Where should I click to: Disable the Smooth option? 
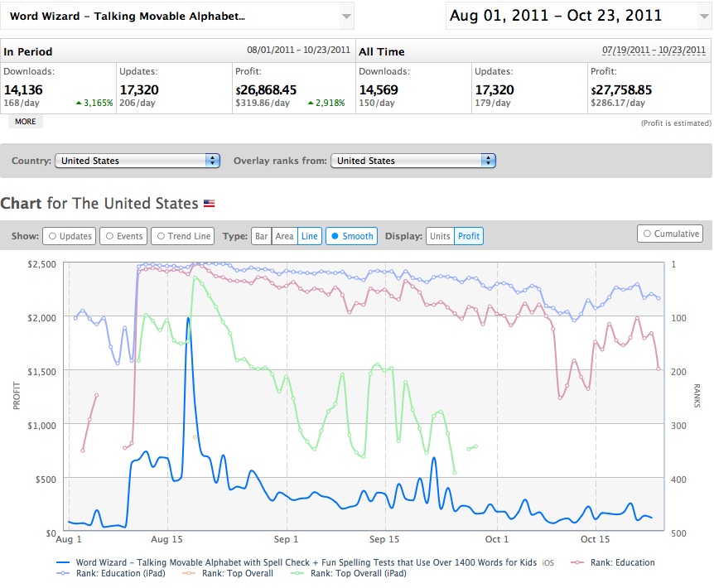351,236
